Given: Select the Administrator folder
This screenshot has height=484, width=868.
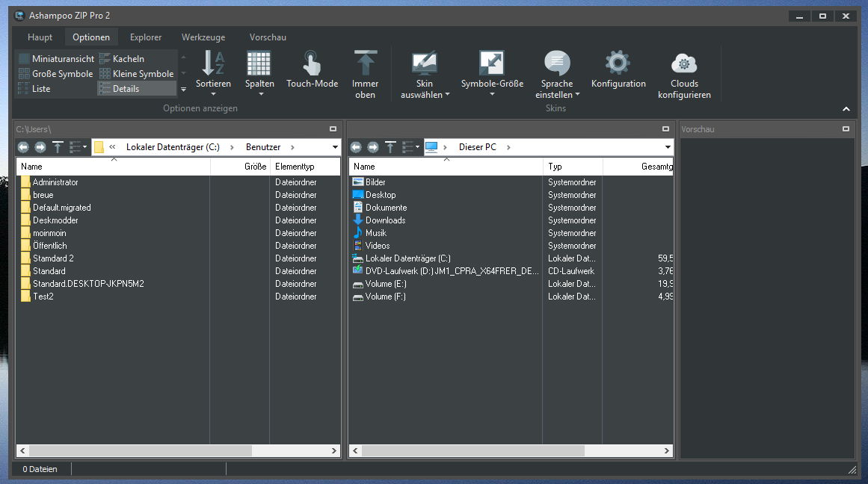Looking at the screenshot, I should point(55,182).
